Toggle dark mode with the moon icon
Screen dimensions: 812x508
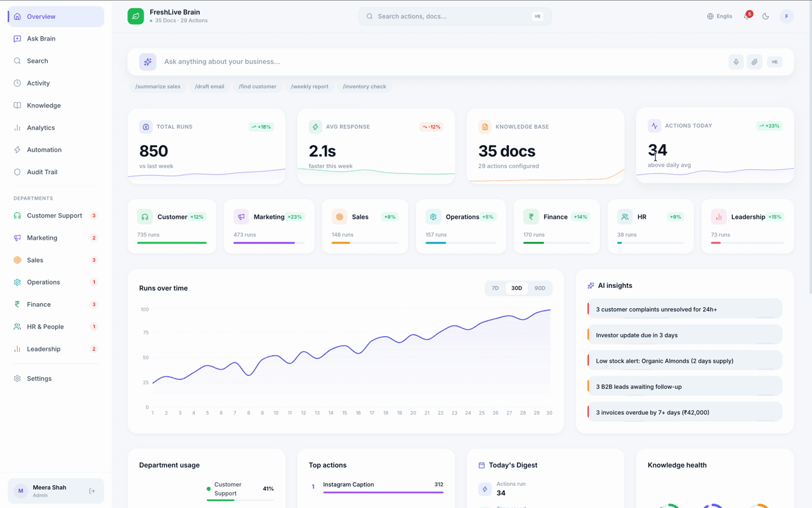coord(766,16)
